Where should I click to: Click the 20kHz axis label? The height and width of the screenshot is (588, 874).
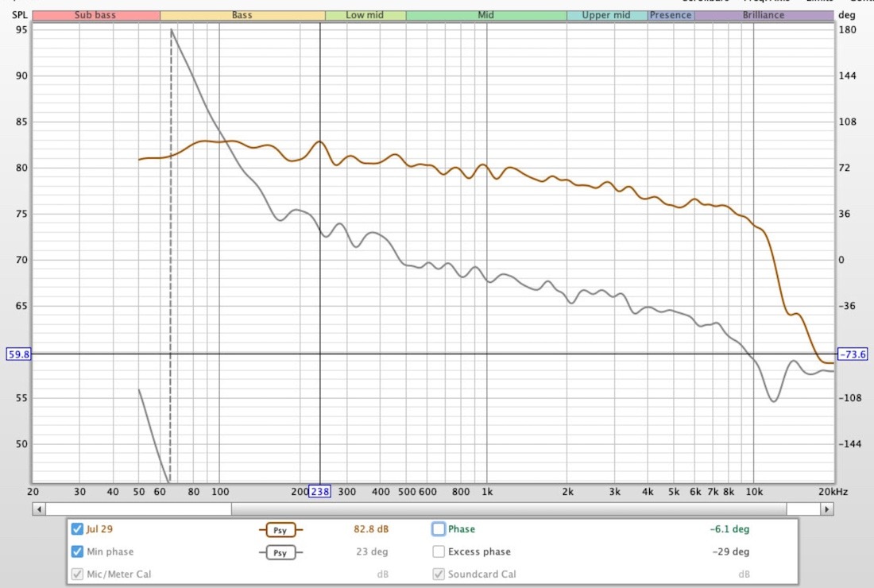coord(833,492)
